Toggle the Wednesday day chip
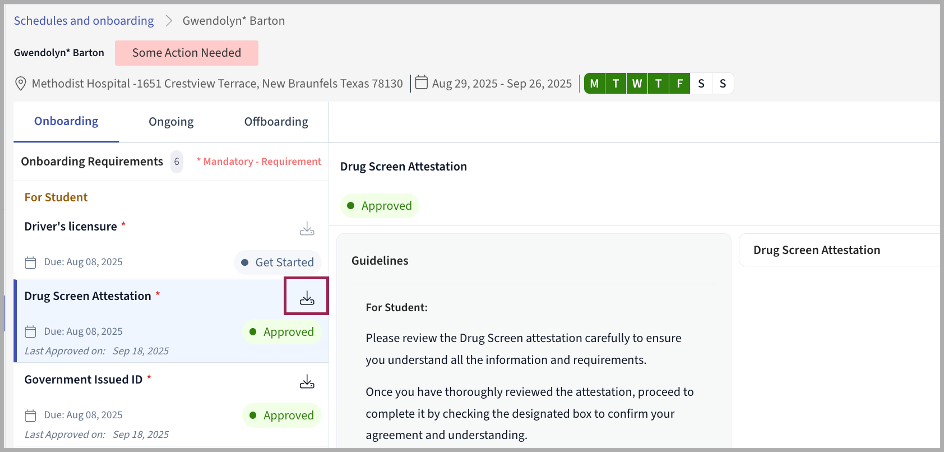944x452 pixels. 636,84
